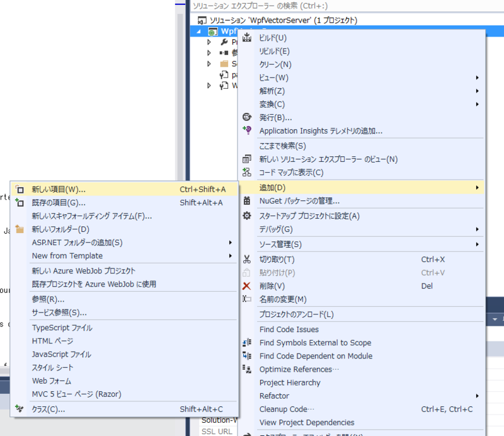Click the references icon in solution tree
The height and width of the screenshot is (436, 504).
[x=224, y=53]
